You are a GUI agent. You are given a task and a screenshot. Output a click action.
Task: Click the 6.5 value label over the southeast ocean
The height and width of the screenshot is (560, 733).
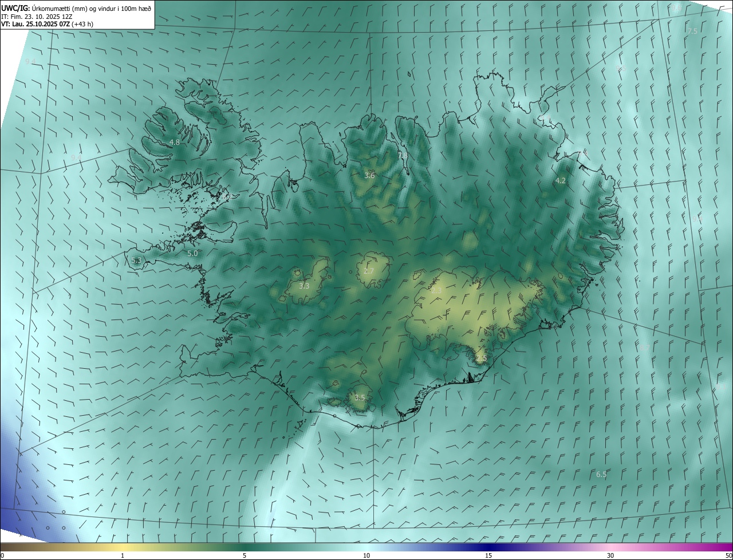pyautogui.click(x=601, y=474)
